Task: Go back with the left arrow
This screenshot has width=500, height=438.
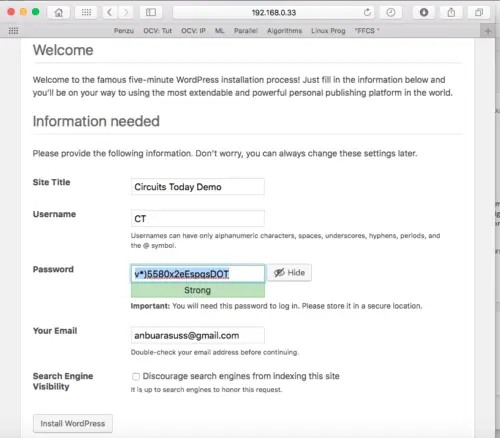Action: 109,12
